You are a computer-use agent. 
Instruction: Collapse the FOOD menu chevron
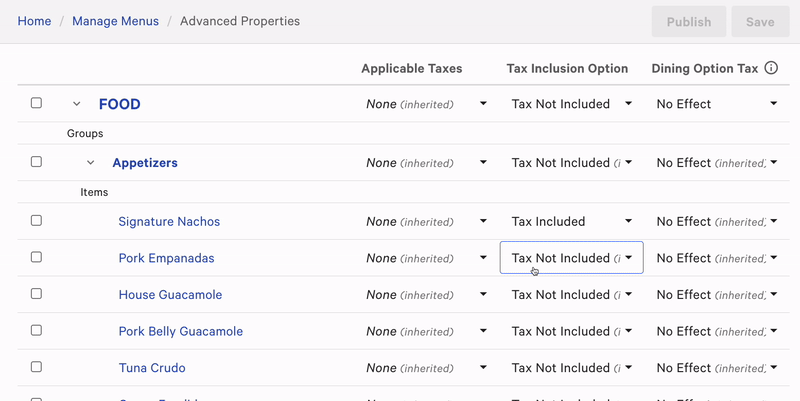point(76,104)
